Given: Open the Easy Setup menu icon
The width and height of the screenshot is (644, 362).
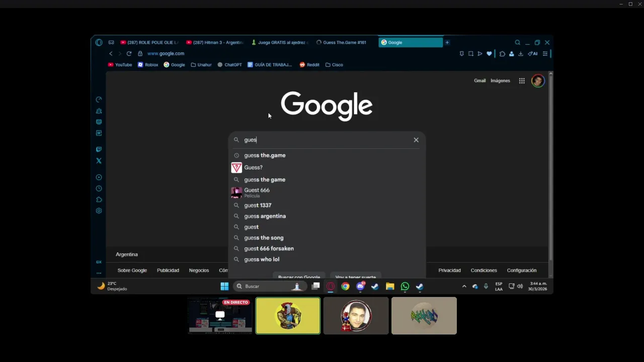Looking at the screenshot, I should (545, 54).
